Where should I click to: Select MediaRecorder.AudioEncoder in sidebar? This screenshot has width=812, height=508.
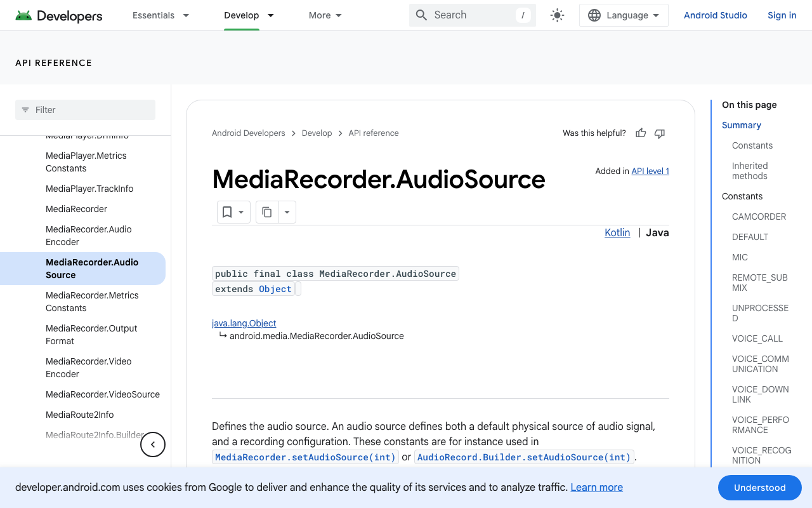point(89,236)
